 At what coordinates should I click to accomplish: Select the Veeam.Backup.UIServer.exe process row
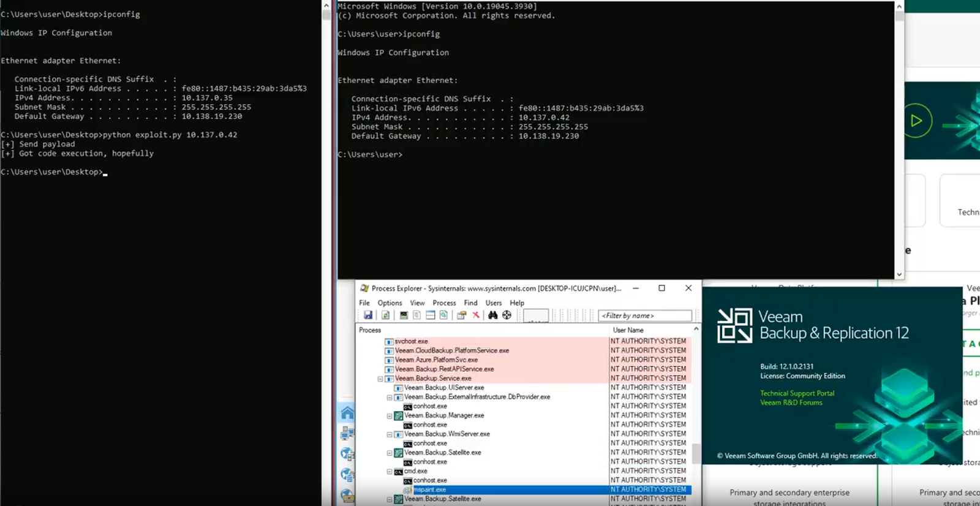coord(444,388)
